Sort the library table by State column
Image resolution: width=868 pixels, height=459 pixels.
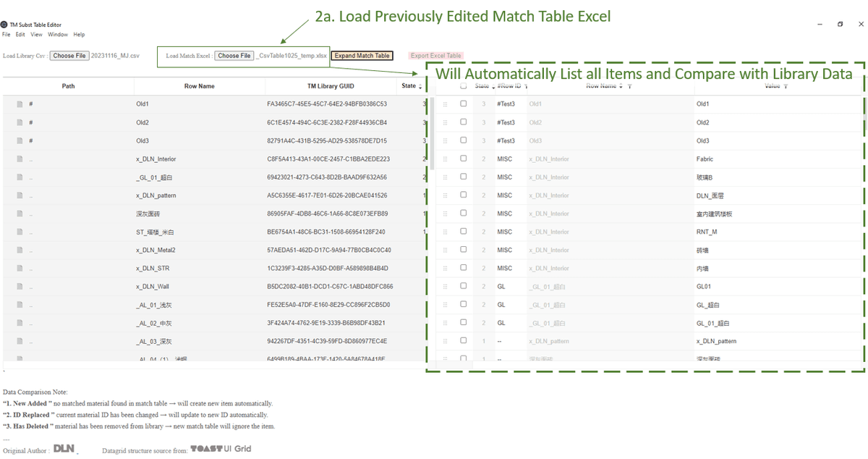[420, 86]
